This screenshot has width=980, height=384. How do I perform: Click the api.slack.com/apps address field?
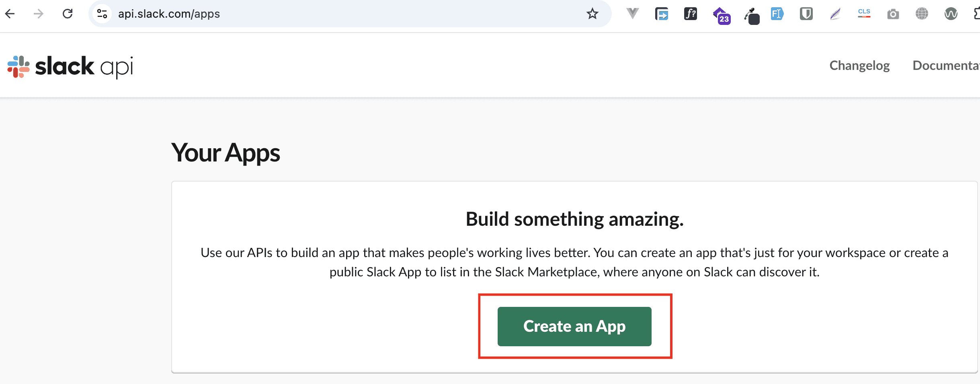coord(350,14)
